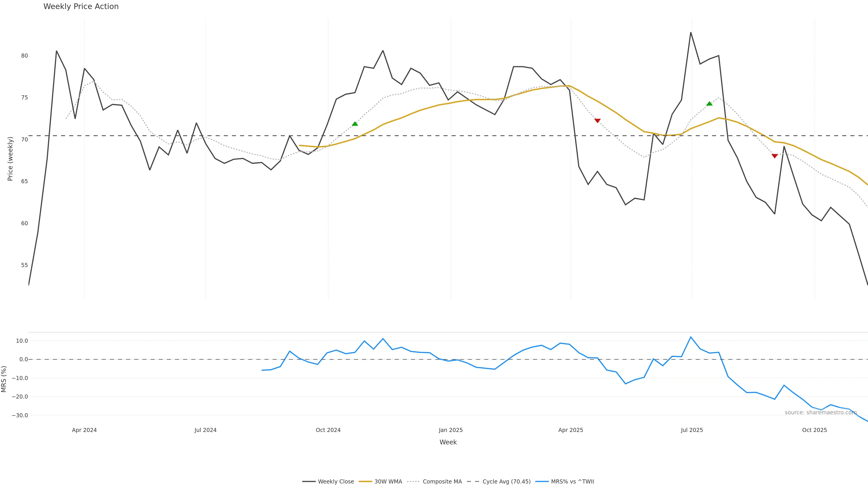
Task: Toggle Cycle Avg (70.45) legend text
Action: click(506, 482)
